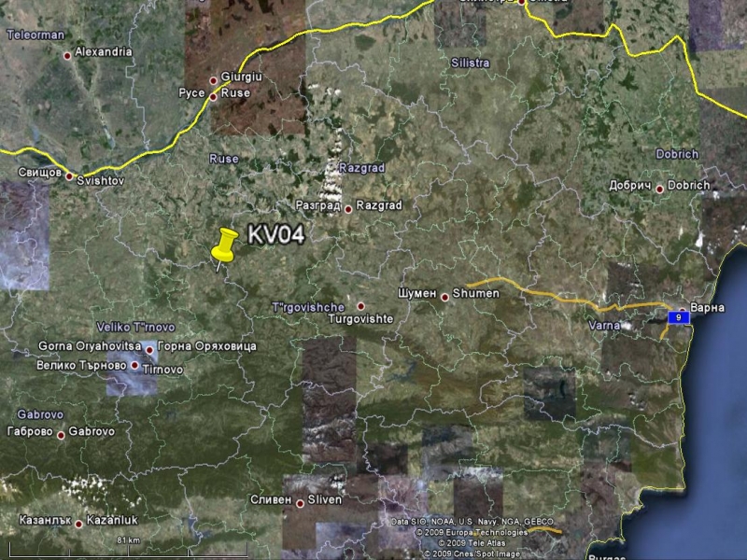Image resolution: width=747 pixels, height=560 pixels.
Task: Click the Cyrillic Велико Търново label
Action: pos(81,365)
